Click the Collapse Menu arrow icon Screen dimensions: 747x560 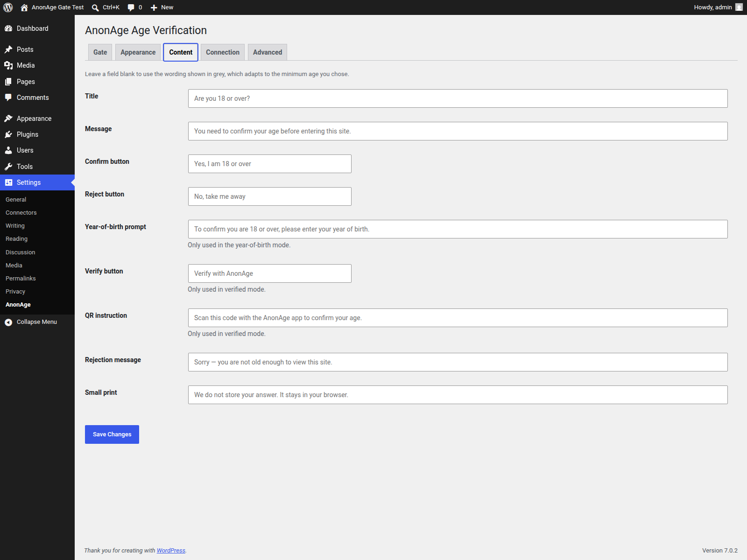point(8,322)
